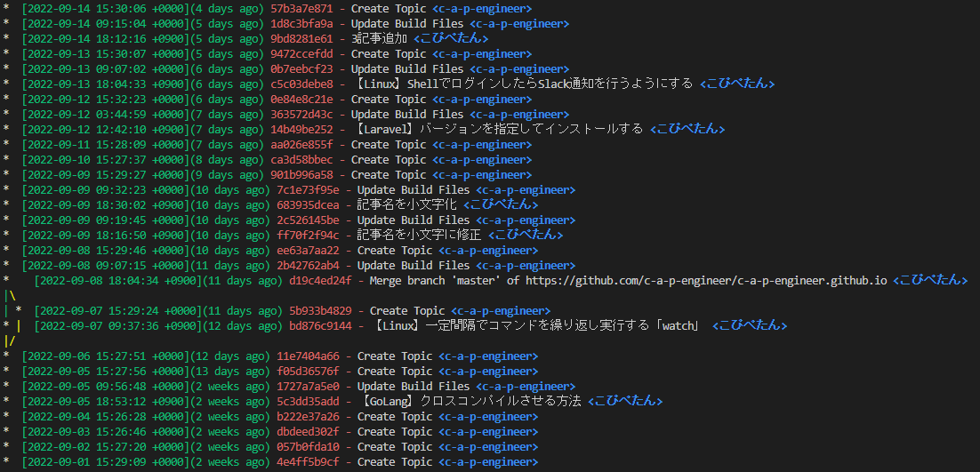Click "Create Topic" on the 5b933b4829 line
The height and width of the screenshot is (472, 980).
[x=407, y=310]
